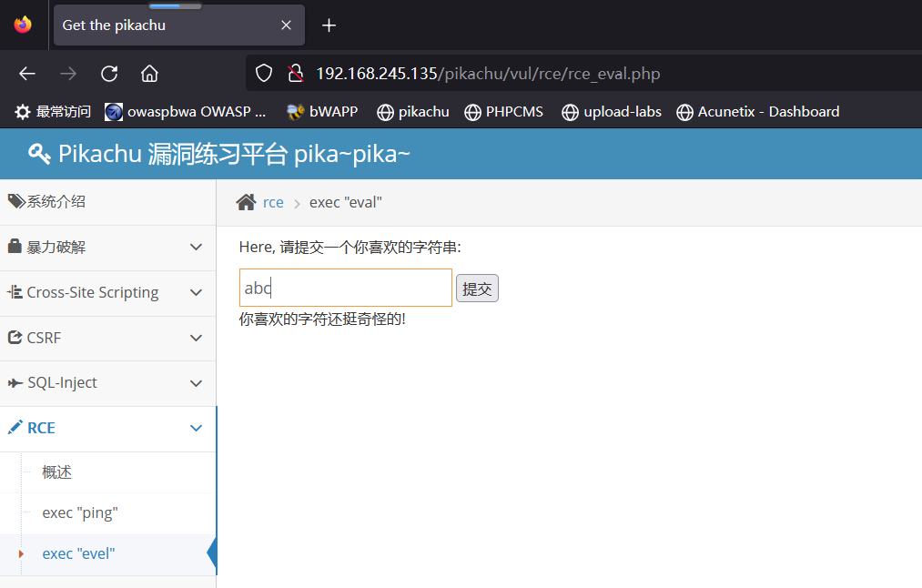
Task: Open the tracking protection shield icon
Action: (x=263, y=74)
